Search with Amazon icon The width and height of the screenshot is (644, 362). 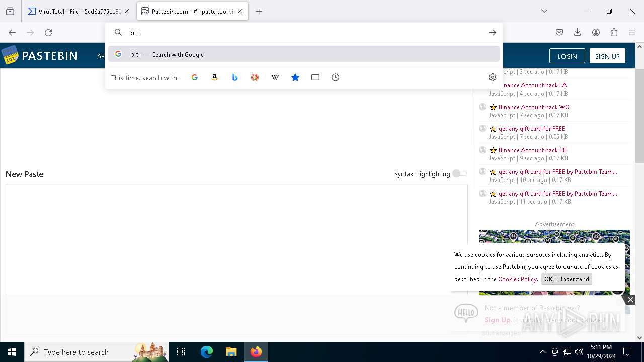click(215, 77)
